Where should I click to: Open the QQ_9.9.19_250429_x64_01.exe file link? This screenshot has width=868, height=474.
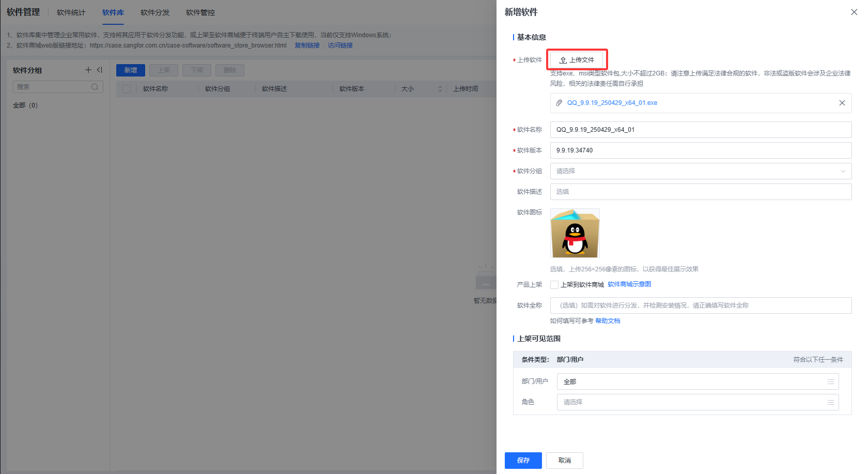tap(612, 103)
